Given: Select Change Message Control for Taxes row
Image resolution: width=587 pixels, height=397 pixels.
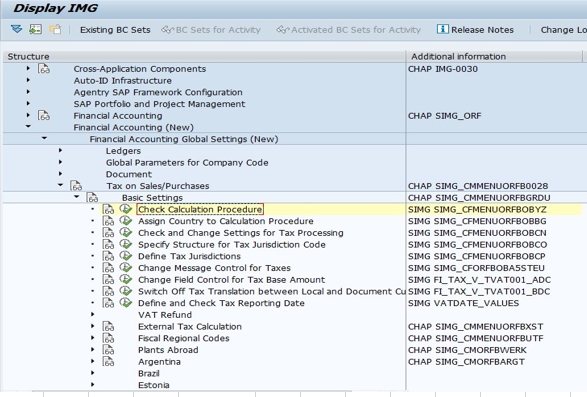Looking at the screenshot, I should click(214, 268).
